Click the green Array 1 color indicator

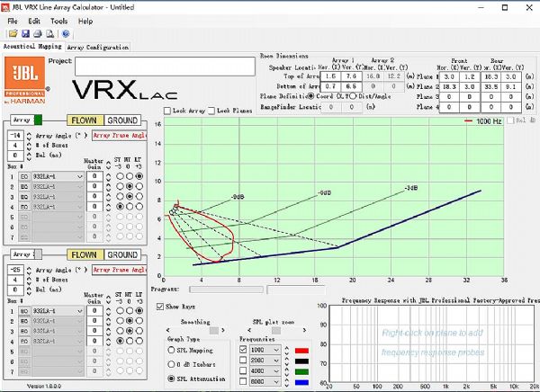tap(38, 120)
